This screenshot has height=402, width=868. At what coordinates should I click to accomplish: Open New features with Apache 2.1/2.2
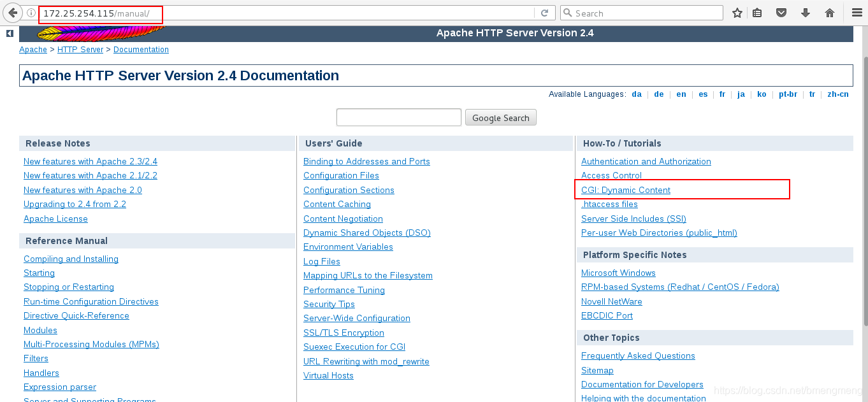point(90,175)
